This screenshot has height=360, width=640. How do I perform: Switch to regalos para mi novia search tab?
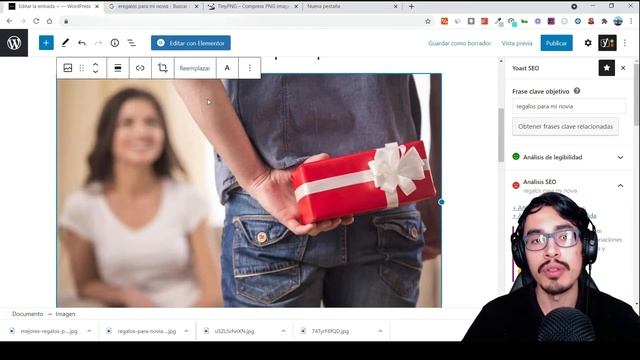pos(152,7)
